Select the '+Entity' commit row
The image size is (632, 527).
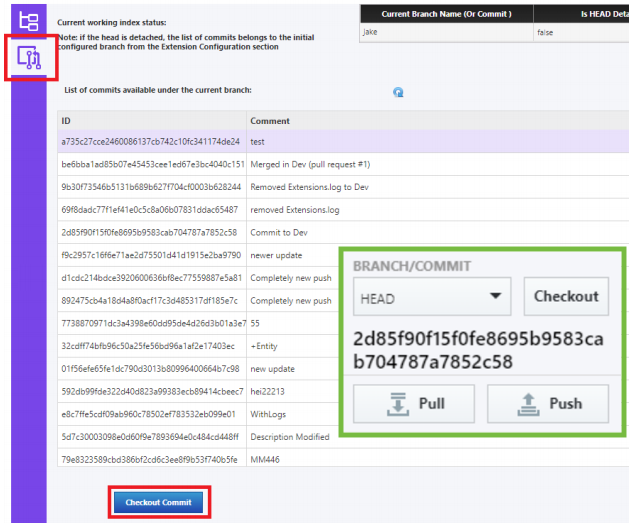point(198,346)
